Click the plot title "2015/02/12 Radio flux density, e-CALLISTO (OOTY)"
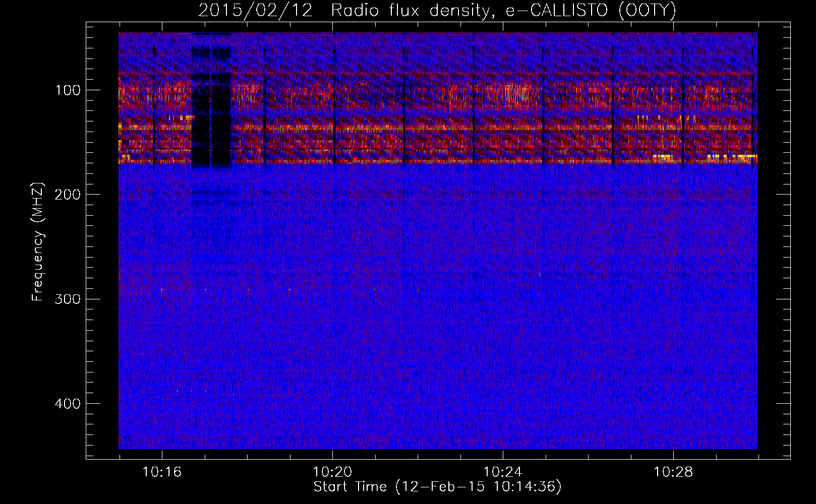Image resolution: width=816 pixels, height=504 pixels. pyautogui.click(x=437, y=10)
